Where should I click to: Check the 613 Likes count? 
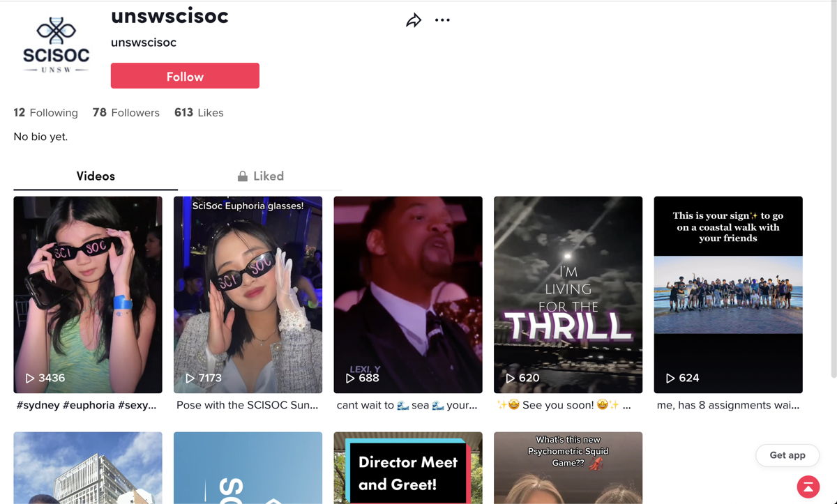coord(199,112)
